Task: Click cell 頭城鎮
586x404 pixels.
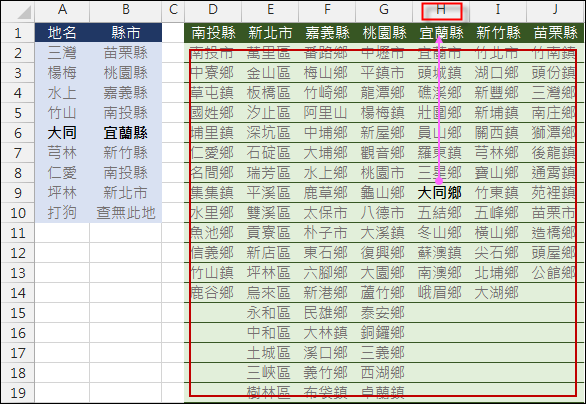Action: (x=441, y=73)
